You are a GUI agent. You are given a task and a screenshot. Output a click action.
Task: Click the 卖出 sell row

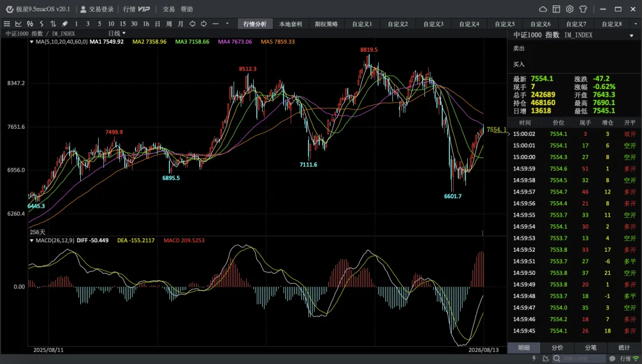click(x=574, y=48)
